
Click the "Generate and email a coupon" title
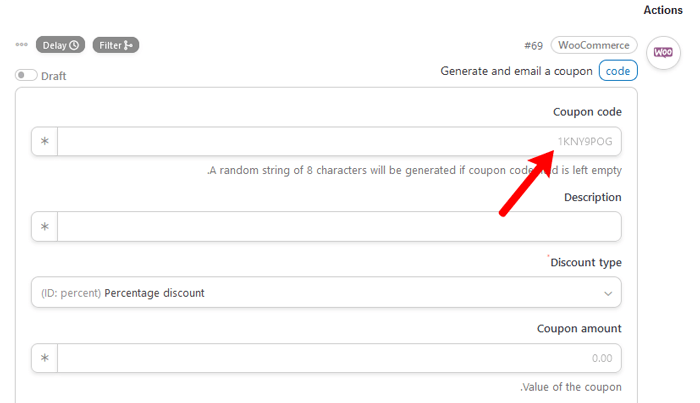(x=515, y=71)
